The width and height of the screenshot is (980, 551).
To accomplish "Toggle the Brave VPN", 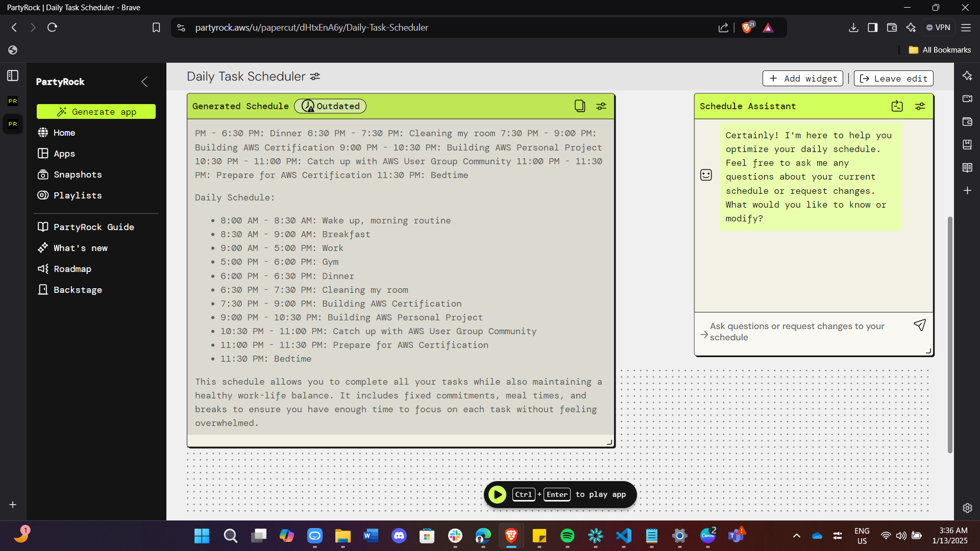I will click(x=938, y=28).
